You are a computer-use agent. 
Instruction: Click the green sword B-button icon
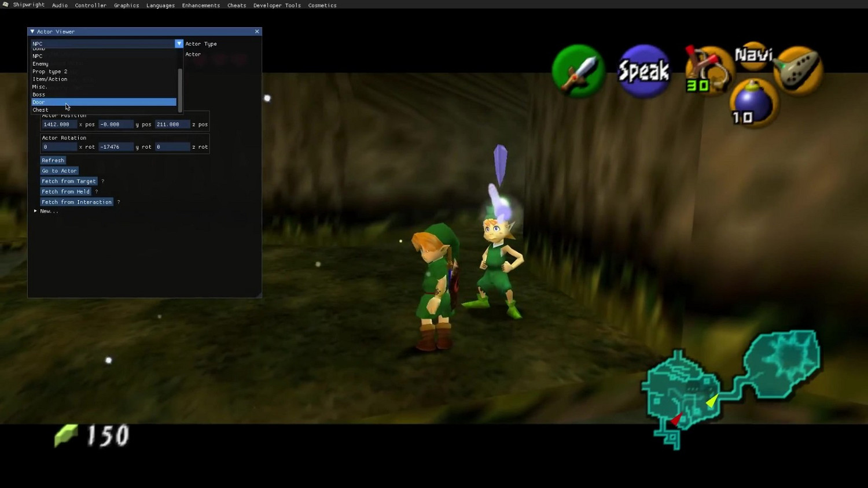[x=578, y=71]
